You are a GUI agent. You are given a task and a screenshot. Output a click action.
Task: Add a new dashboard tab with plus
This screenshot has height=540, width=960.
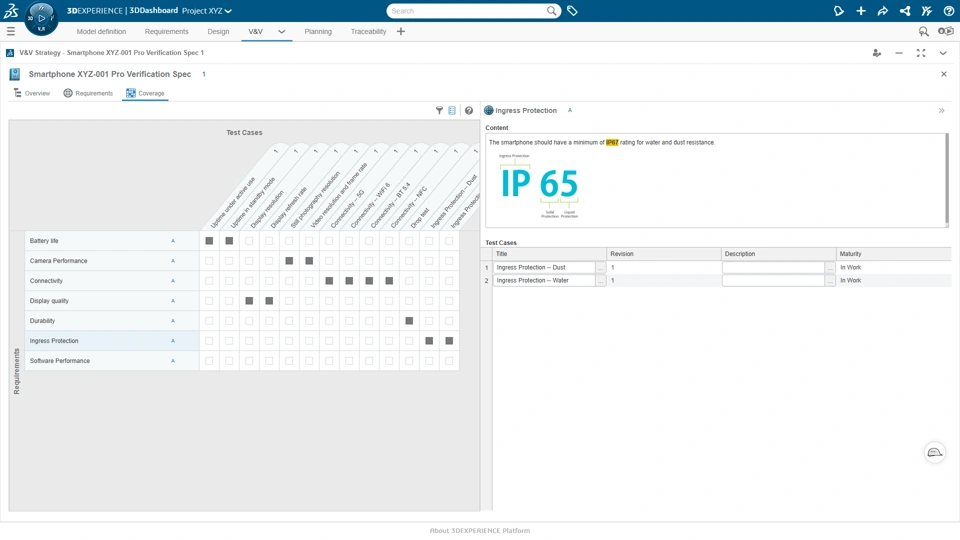[400, 31]
